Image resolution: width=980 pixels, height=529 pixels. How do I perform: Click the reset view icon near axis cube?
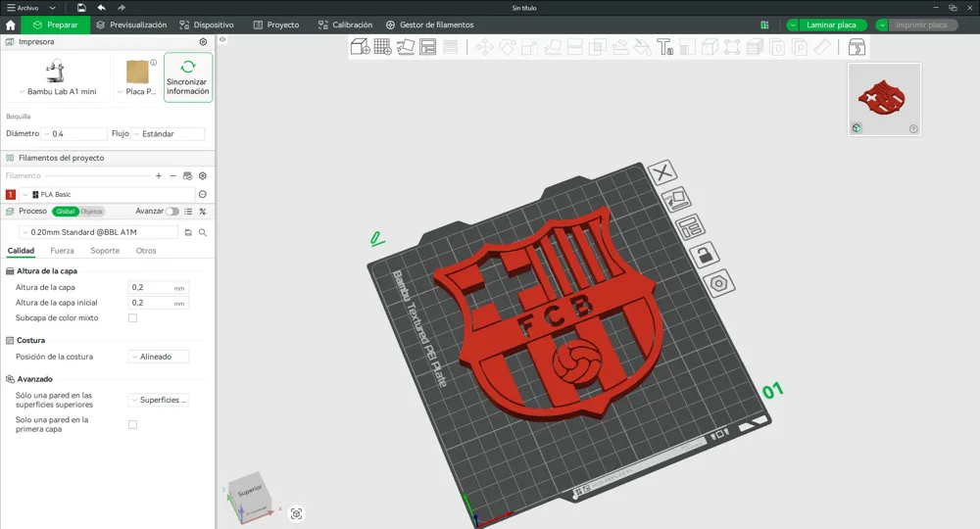click(x=296, y=513)
